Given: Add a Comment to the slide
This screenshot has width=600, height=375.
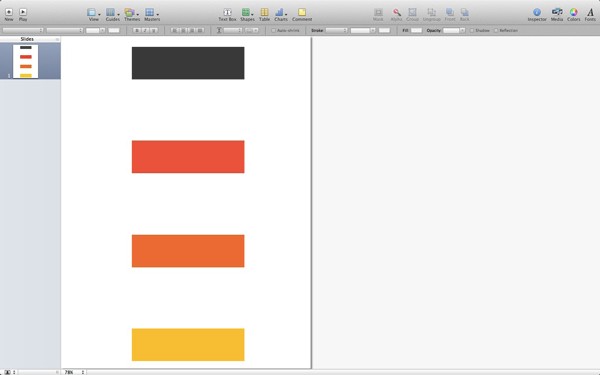Looking at the screenshot, I should point(302,15).
